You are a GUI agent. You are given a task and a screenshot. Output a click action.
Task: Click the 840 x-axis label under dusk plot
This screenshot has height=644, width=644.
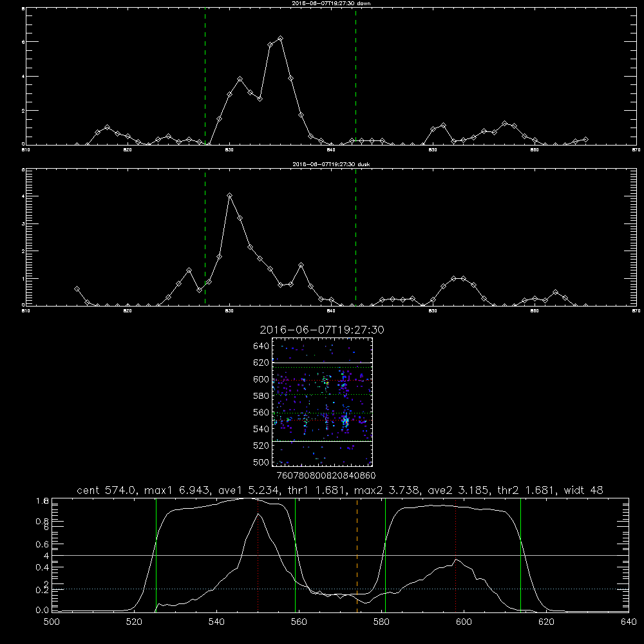click(x=331, y=311)
